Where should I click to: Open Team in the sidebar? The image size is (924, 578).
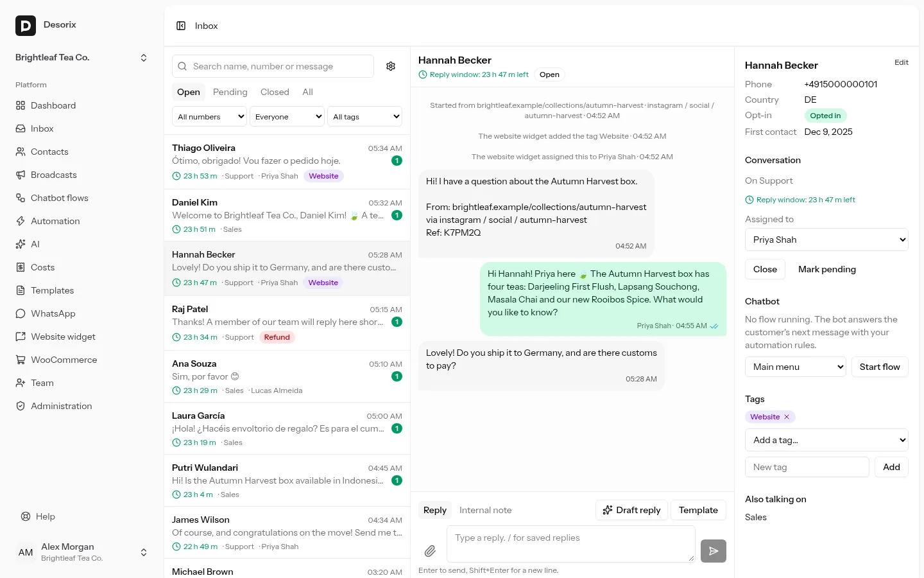(82, 383)
